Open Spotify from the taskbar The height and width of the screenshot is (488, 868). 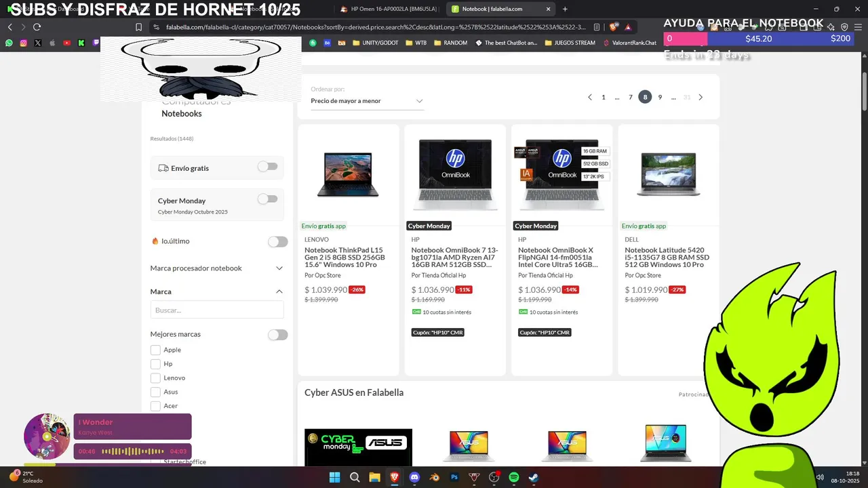[514, 477]
